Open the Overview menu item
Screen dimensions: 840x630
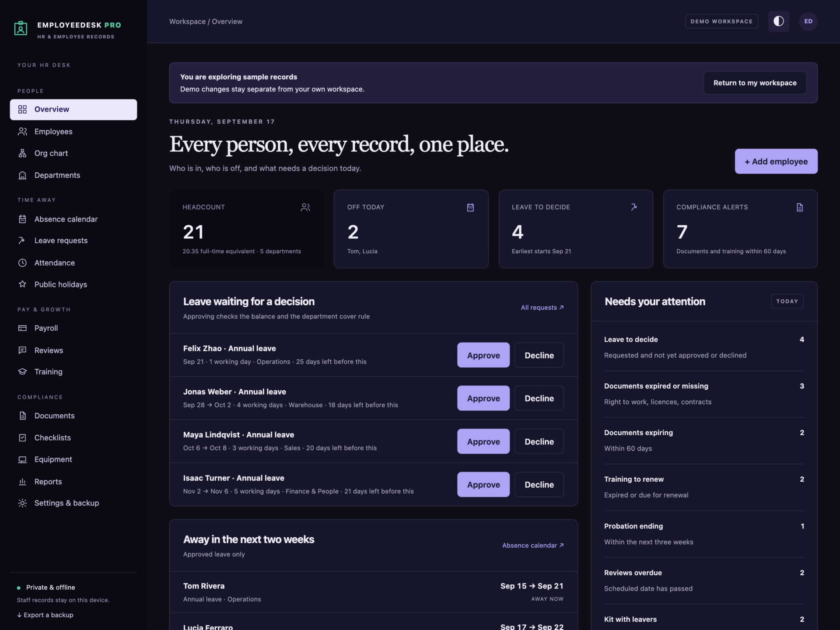pyautogui.click(x=73, y=109)
